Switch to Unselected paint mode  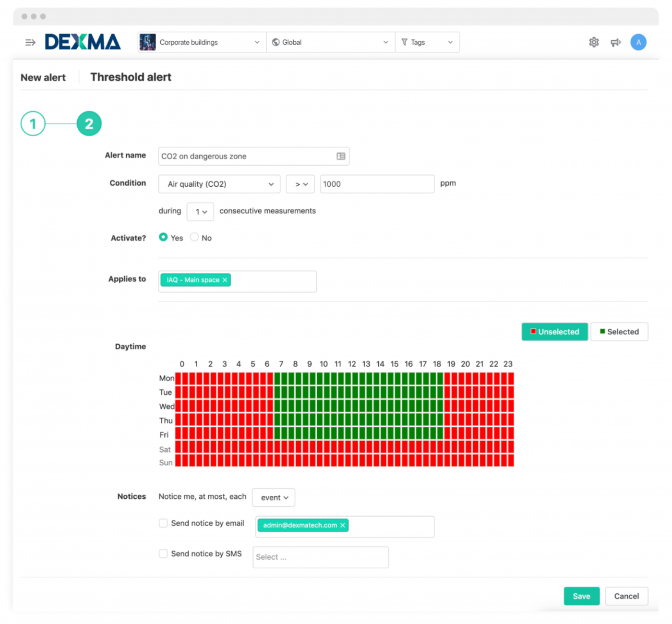[554, 332]
